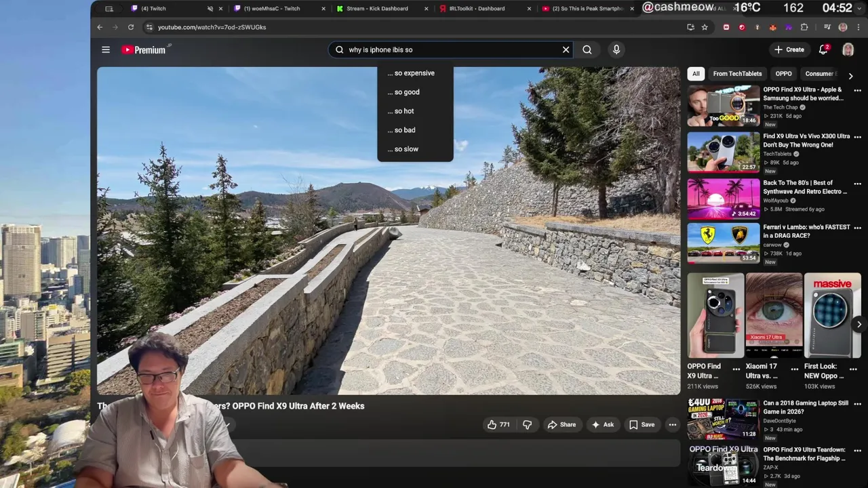Open the 'Find X9 Ultra Vs Vivo X300' thumbnail
Viewport: 868px width, 488px height.
(724, 152)
